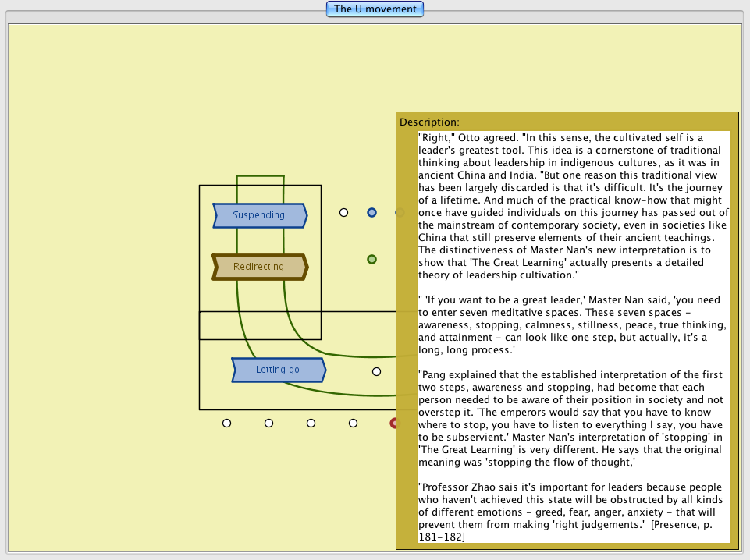This screenshot has width=750, height=560.
Task: Select the Letting go node
Action: (278, 370)
